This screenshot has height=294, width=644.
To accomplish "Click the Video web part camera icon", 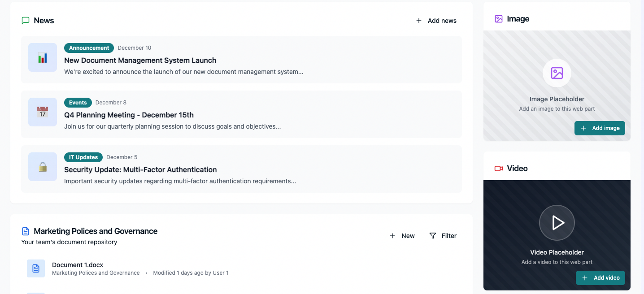I will pyautogui.click(x=498, y=169).
